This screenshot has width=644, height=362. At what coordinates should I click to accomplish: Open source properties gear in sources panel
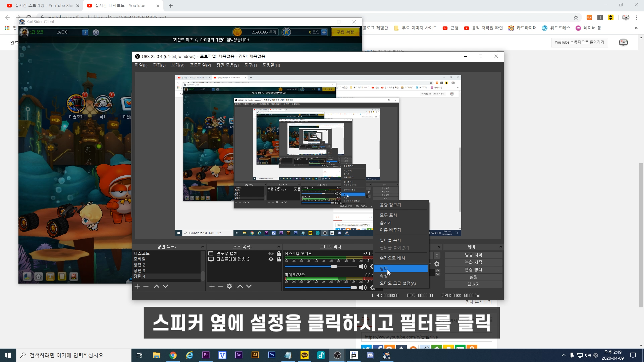[x=229, y=286]
